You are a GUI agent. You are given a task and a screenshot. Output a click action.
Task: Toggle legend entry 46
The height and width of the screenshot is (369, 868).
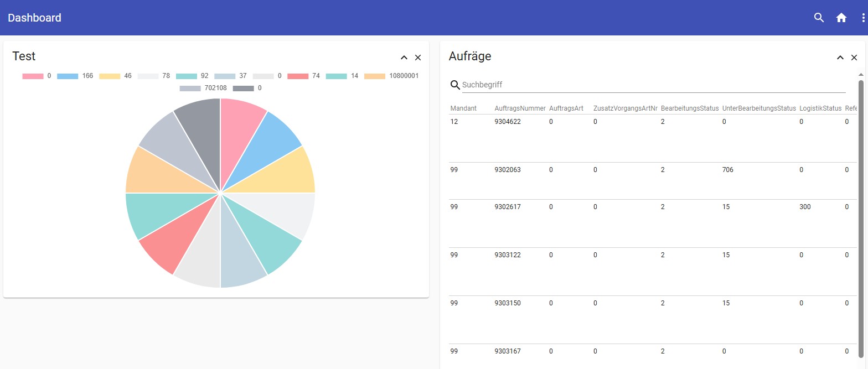116,76
